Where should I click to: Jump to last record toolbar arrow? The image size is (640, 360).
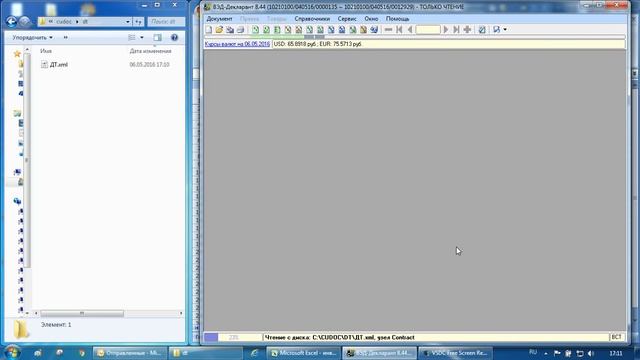pos(456,29)
